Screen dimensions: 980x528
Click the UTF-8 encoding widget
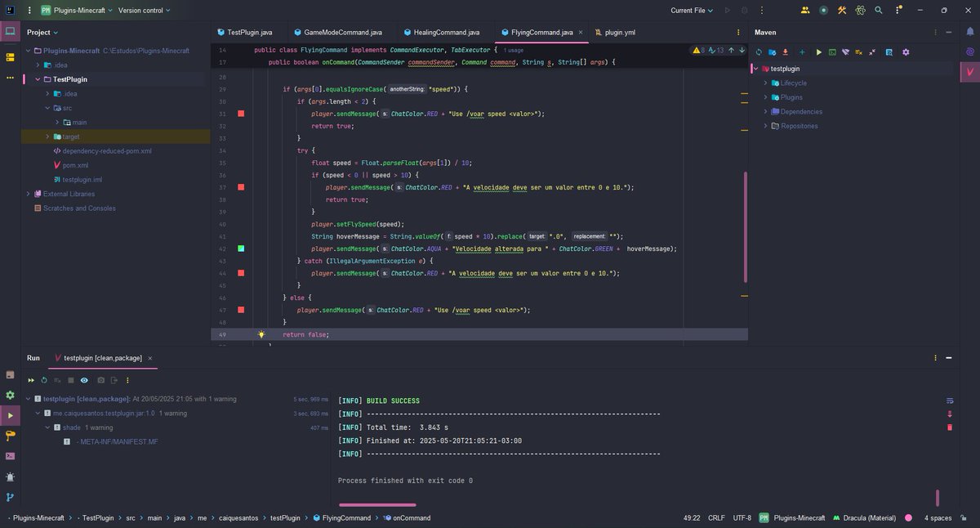[742, 518]
